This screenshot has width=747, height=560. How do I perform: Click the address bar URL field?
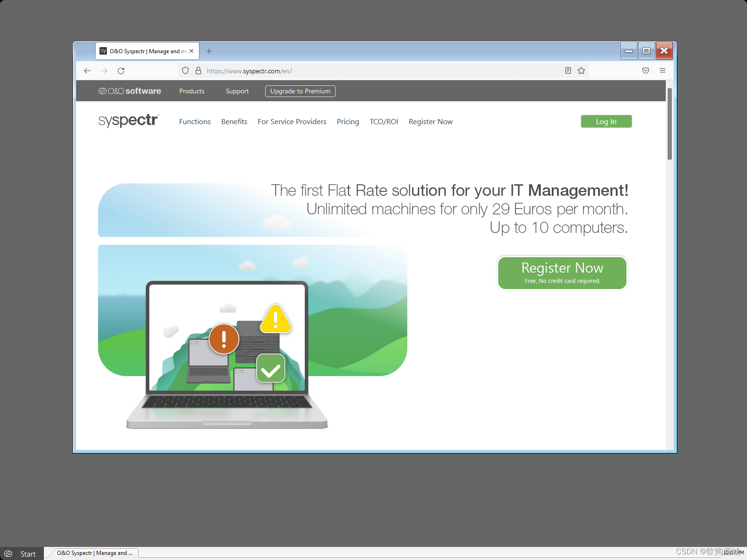(383, 71)
